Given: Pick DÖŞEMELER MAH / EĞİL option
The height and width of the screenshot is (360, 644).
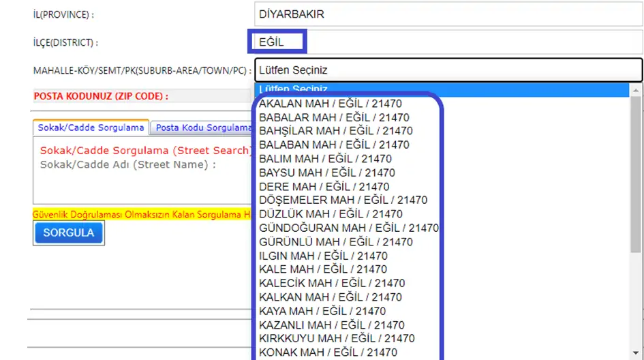Looking at the screenshot, I should [x=343, y=200].
